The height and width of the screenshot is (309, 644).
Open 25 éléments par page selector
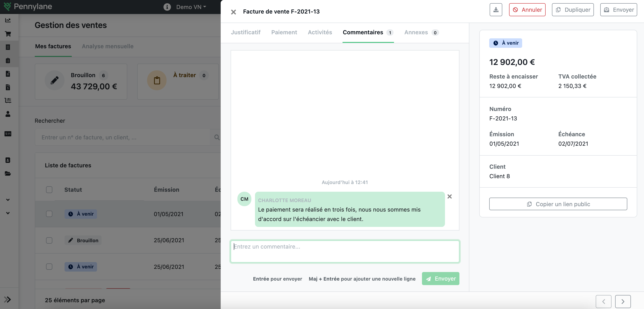75,300
